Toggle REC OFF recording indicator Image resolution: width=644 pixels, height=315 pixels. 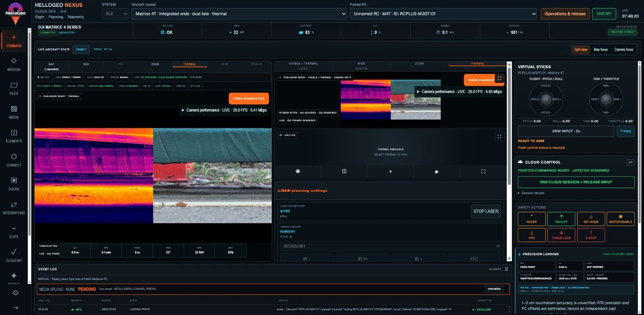coord(43,77)
